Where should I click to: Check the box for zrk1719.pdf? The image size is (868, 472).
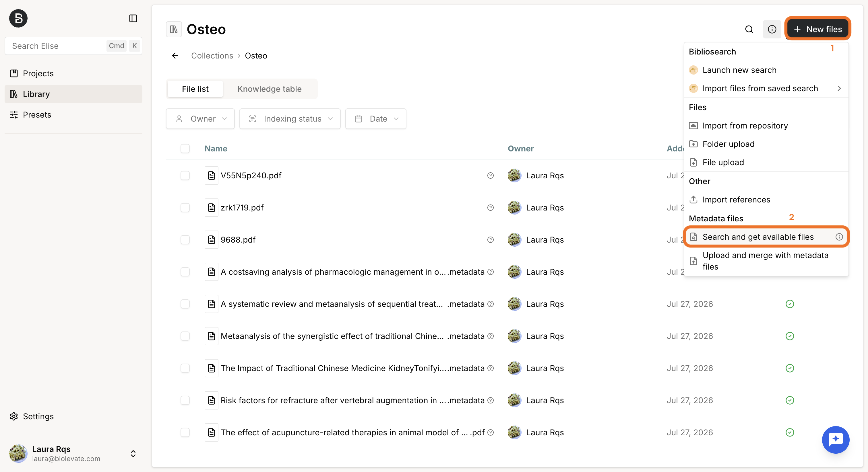(x=185, y=208)
